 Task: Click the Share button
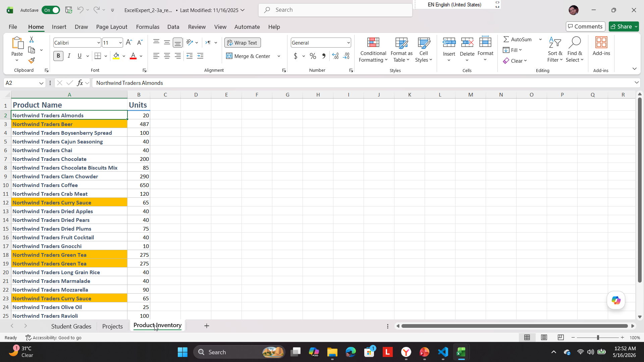pyautogui.click(x=624, y=26)
